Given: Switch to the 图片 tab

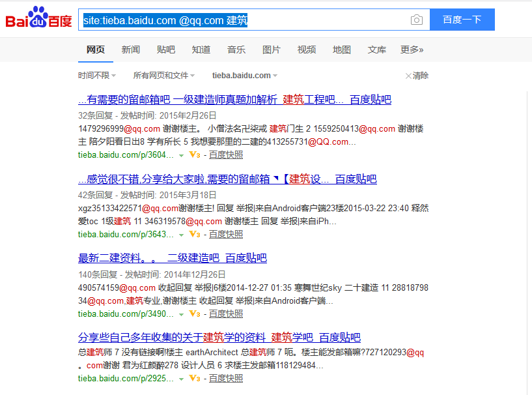Looking at the screenshot, I should click(x=272, y=50).
